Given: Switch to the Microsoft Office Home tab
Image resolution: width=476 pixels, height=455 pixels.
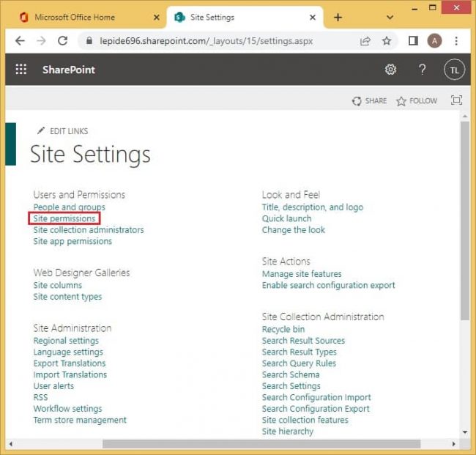Looking at the screenshot, I should tap(84, 18).
